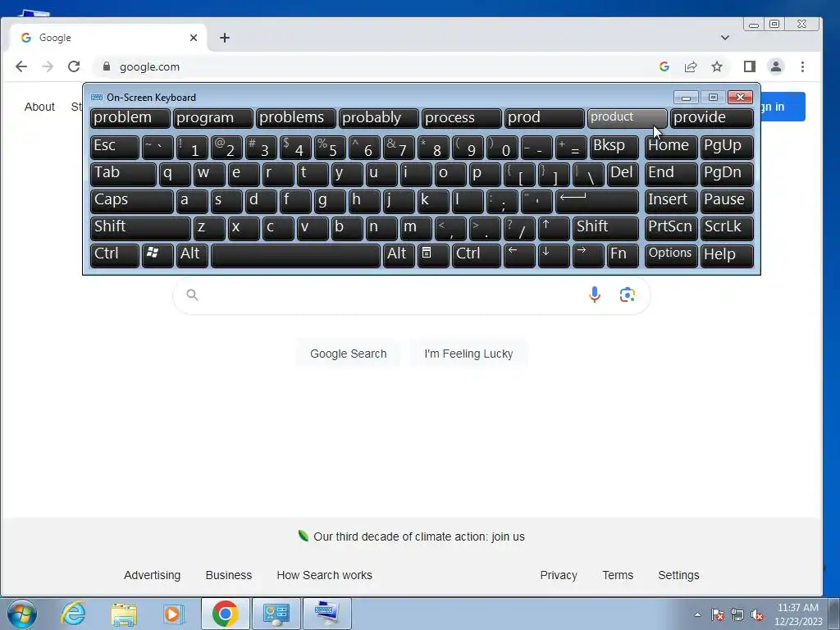Open Chrome three-dot menu

click(802, 66)
